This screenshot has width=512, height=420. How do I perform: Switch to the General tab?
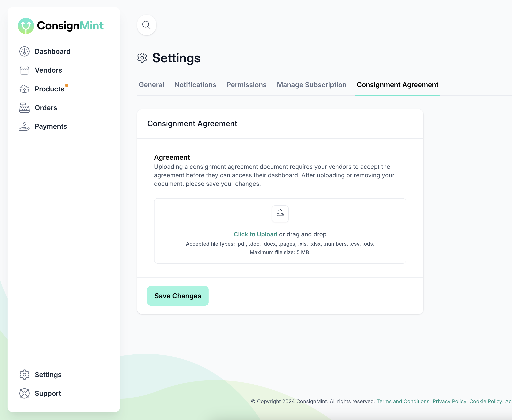point(151,85)
